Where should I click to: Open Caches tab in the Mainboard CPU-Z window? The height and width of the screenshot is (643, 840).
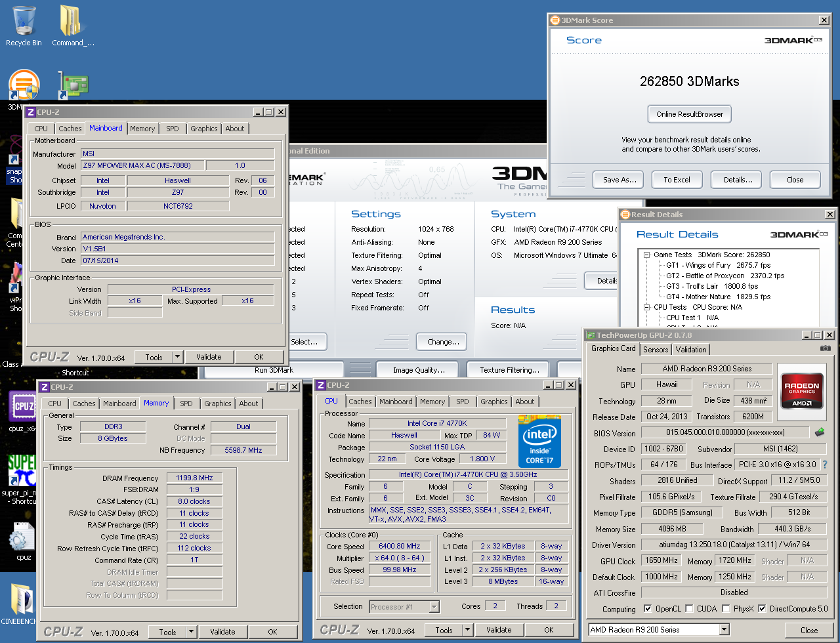(70, 129)
